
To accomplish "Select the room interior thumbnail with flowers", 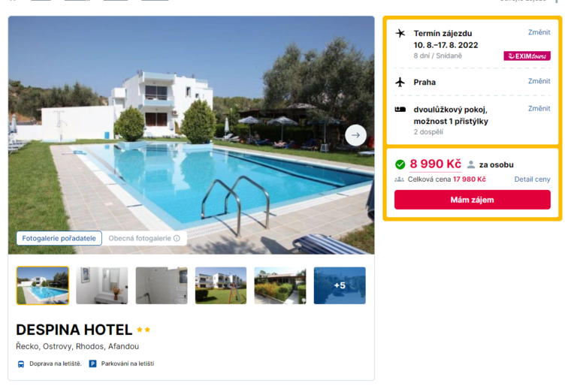I will 102,285.
